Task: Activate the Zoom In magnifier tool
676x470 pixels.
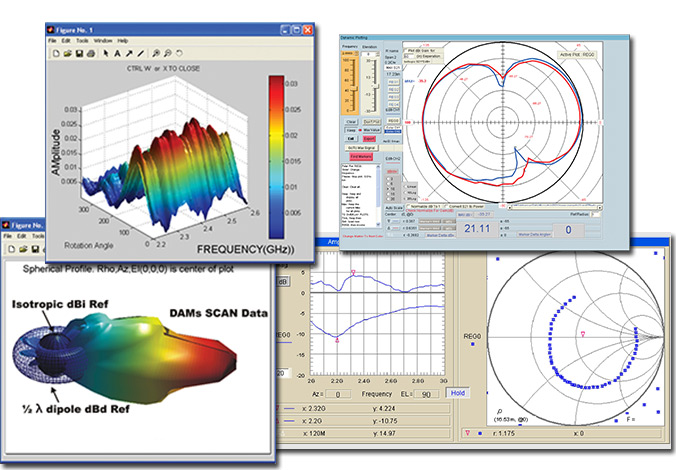Action: coord(156,53)
